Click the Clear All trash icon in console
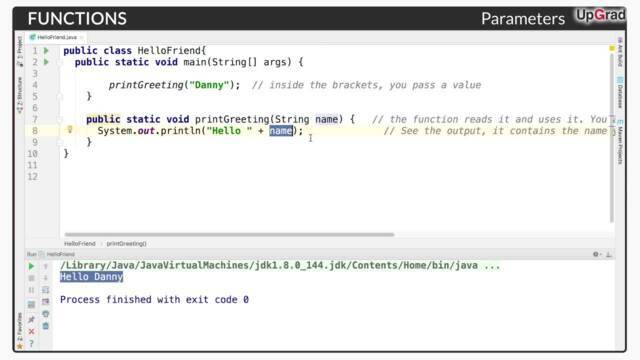The width and height of the screenshot is (640, 360). 46,326
